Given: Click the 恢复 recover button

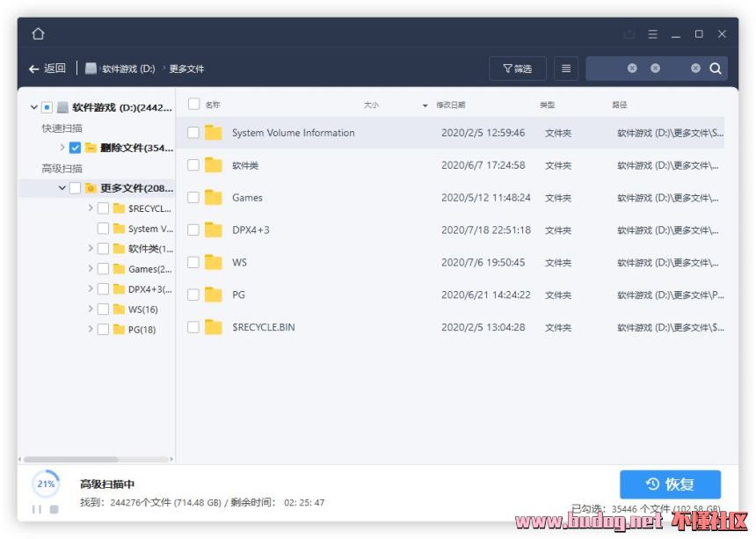Looking at the screenshot, I should point(670,484).
